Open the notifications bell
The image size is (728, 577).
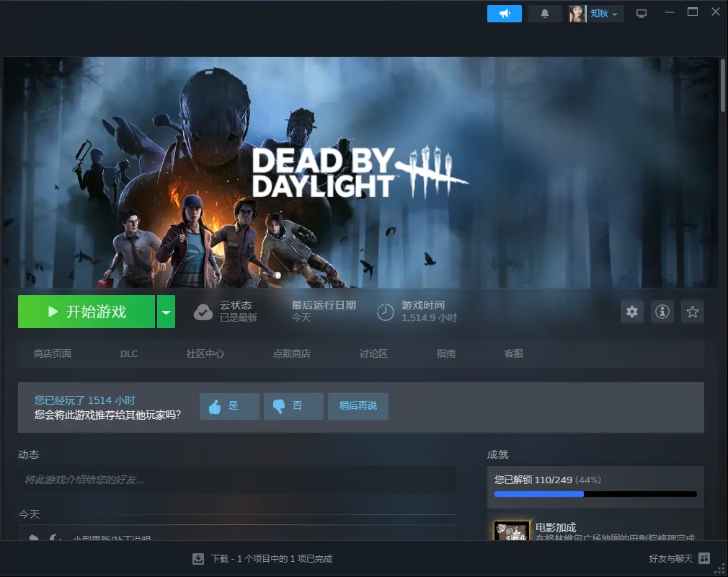tap(545, 14)
